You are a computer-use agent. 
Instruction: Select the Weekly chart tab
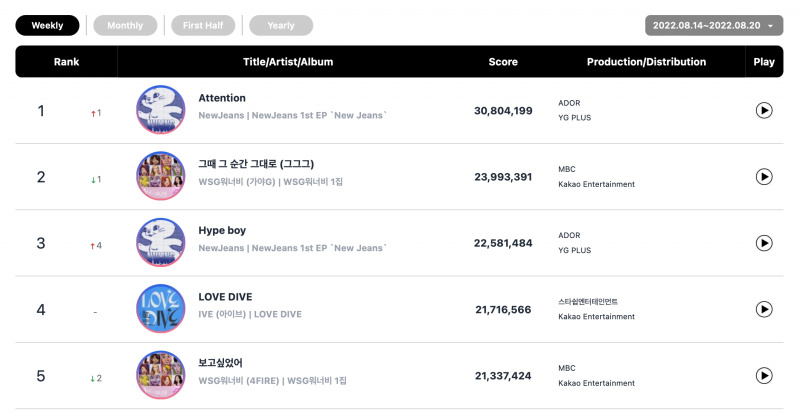(47, 26)
